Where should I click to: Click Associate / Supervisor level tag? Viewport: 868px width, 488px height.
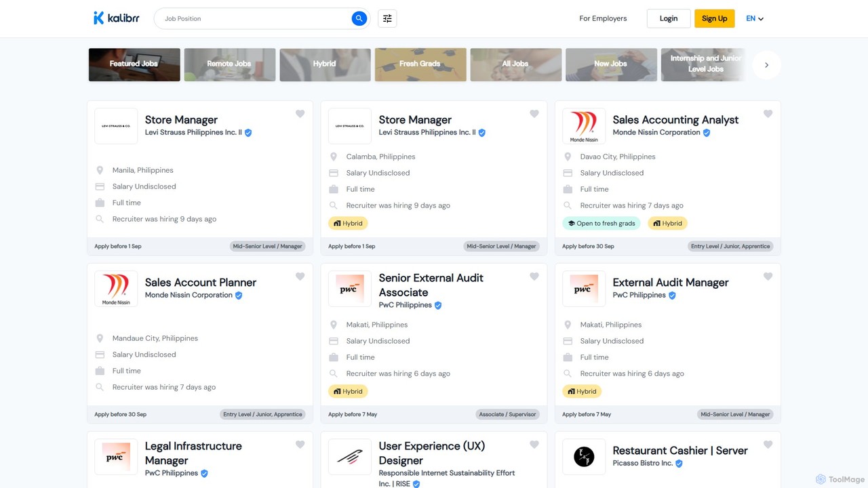(x=508, y=414)
